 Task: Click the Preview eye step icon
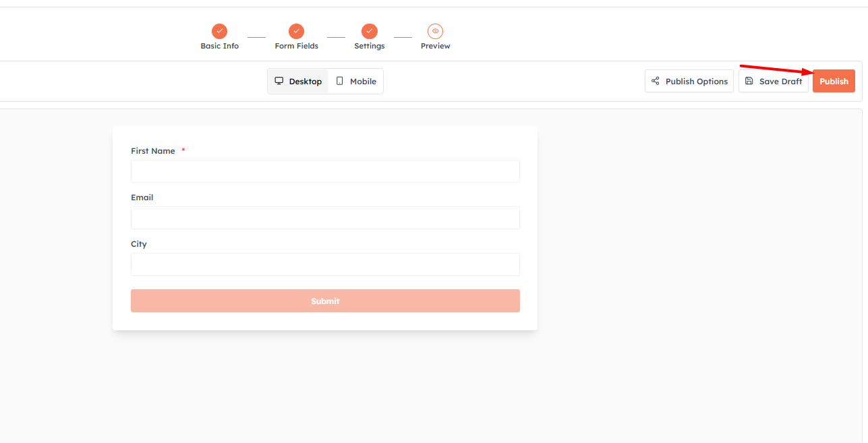[435, 31]
